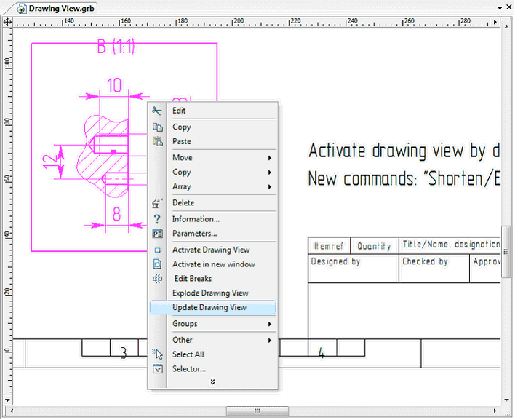515x420 pixels.
Task: Click the ruler origin crosshair button
Action: click(7, 23)
